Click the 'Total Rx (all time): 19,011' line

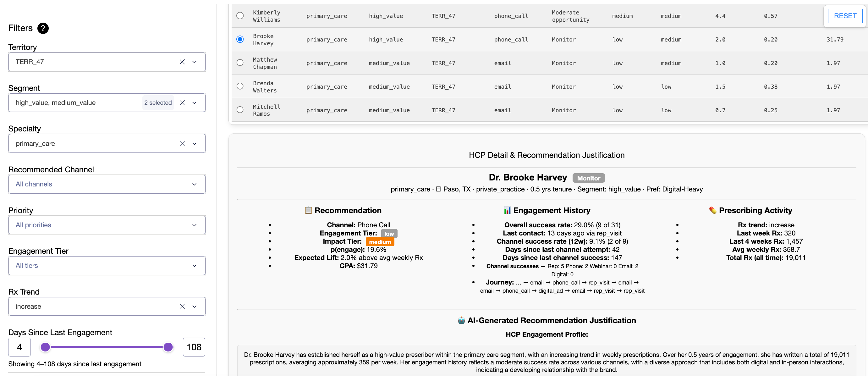766,258
